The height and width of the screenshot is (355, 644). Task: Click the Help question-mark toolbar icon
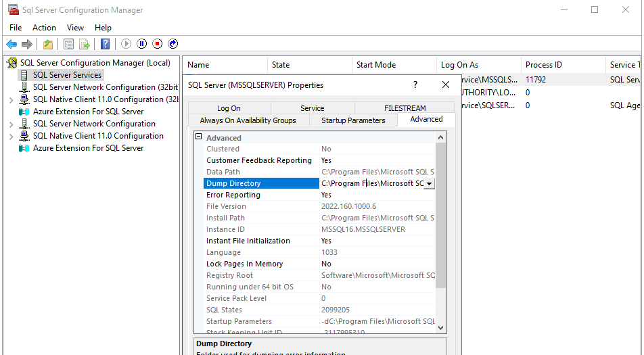(105, 44)
